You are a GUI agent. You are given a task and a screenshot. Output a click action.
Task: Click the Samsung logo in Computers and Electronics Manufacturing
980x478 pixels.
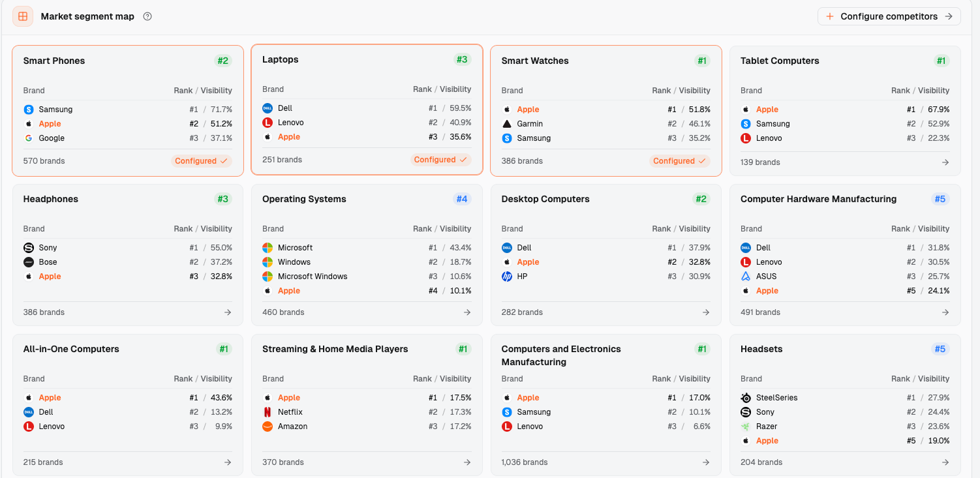507,412
